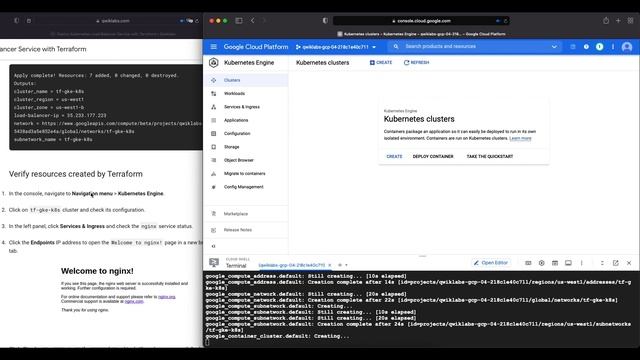
Task: Open Marketplace in the sidebar
Action: tap(246, 214)
